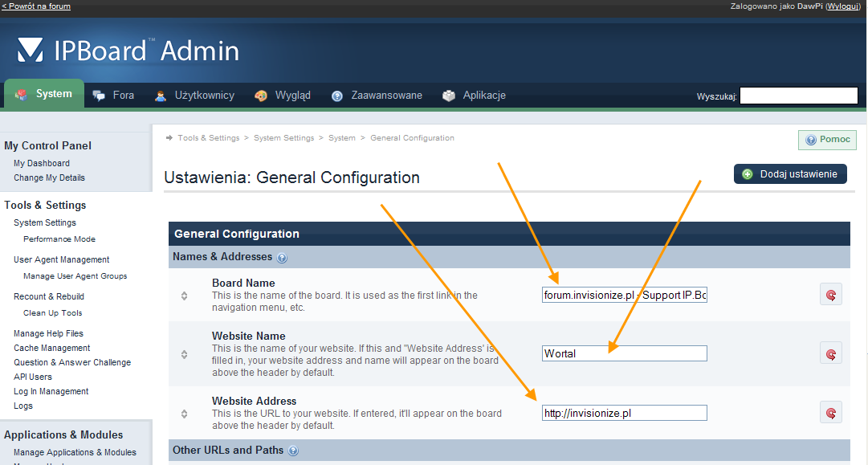Switch to the Fora tab

(114, 96)
